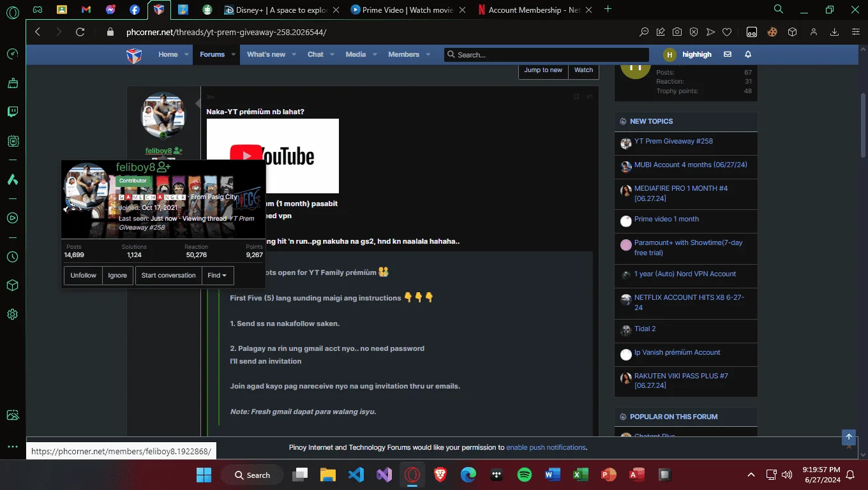
Task: Expand the Media navigation dropdown arrow
Action: click(x=375, y=55)
